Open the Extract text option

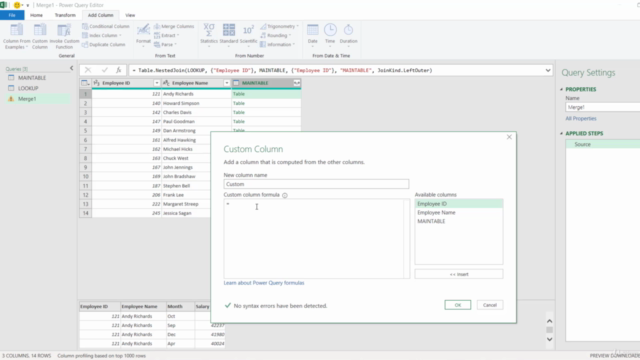click(x=167, y=36)
